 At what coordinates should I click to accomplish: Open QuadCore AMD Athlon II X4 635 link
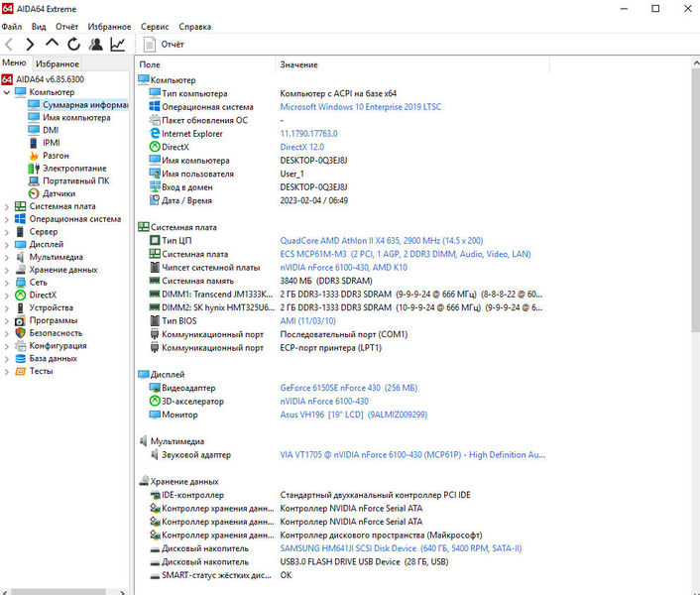(382, 241)
